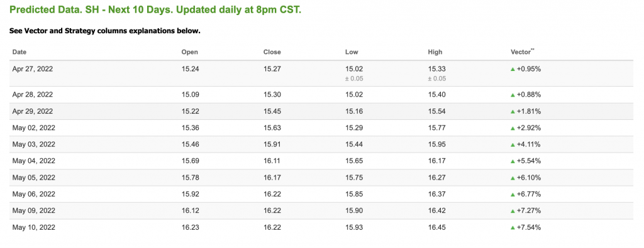Click the green up arrow for Apr 27, 2022
The image size is (644, 248).
point(513,69)
